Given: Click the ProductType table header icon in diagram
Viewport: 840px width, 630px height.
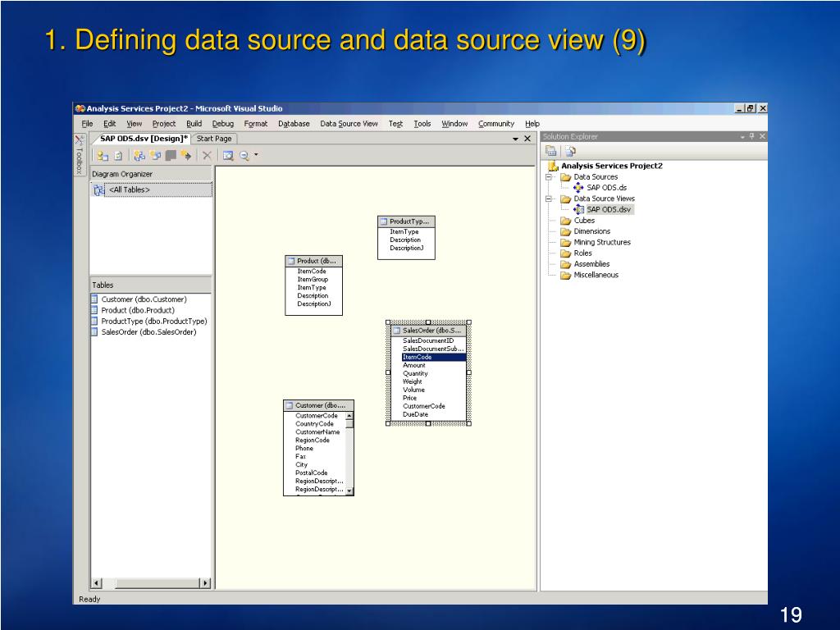Looking at the screenshot, I should point(384,221).
